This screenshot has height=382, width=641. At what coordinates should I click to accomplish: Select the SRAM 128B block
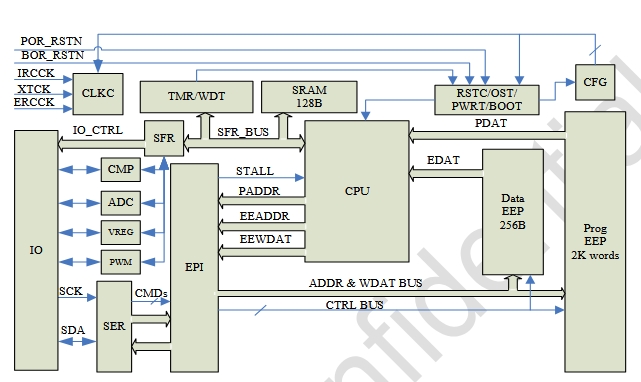(x=309, y=97)
